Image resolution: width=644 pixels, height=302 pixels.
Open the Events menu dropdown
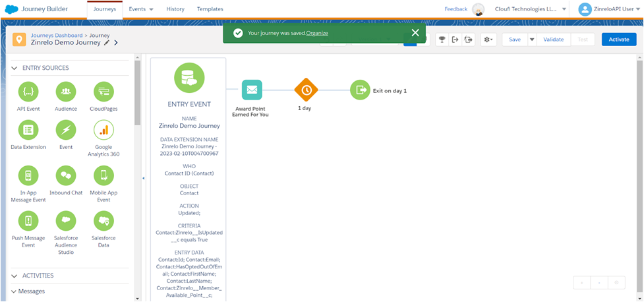[141, 9]
